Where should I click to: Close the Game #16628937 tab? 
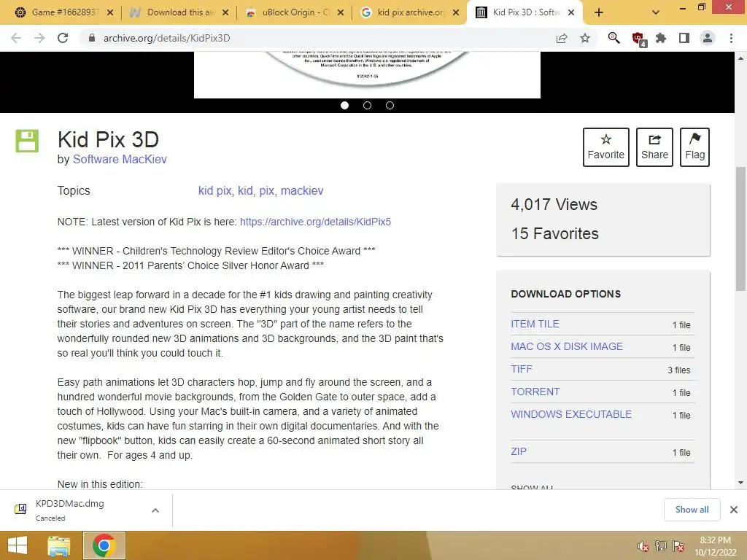click(110, 12)
